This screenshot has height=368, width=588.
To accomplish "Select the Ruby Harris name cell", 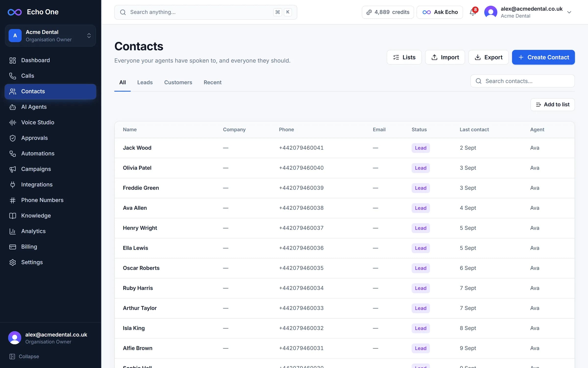I will tap(138, 288).
